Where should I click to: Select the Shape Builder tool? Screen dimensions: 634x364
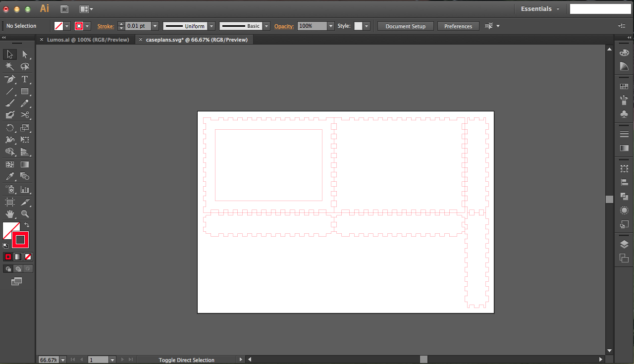pos(10,152)
